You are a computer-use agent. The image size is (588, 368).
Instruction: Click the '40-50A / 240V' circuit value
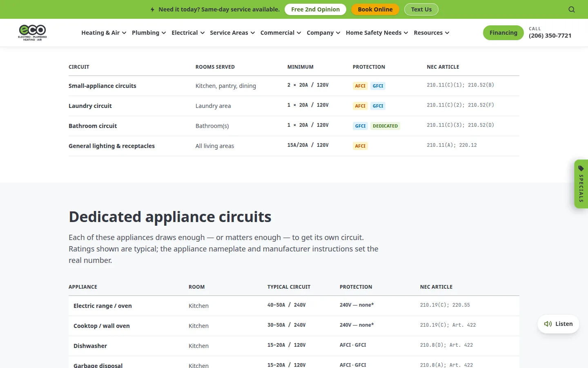pyautogui.click(x=287, y=305)
